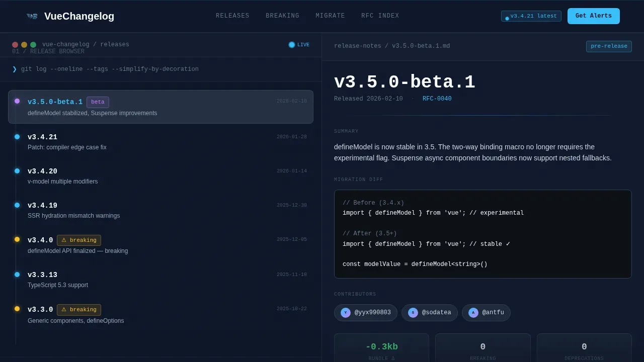Click the migration diff code block
Image resolution: width=644 pixels, height=362 pixels.
pyautogui.click(x=483, y=234)
